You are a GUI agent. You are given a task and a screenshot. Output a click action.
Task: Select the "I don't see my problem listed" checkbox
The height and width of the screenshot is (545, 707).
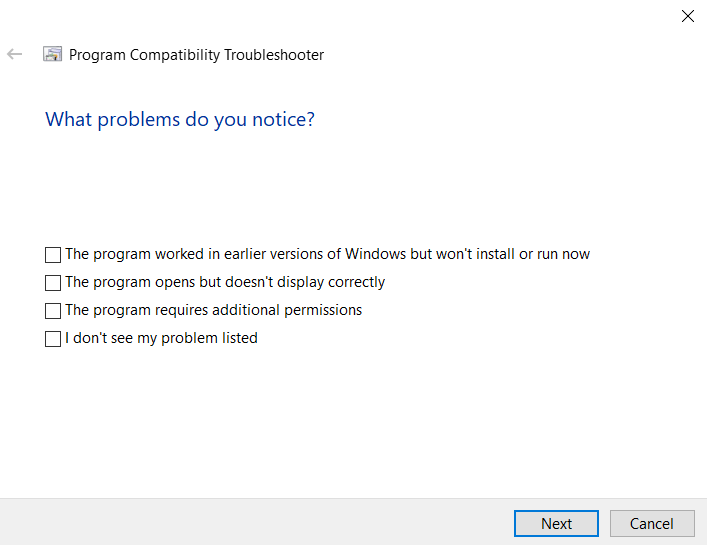coord(53,339)
